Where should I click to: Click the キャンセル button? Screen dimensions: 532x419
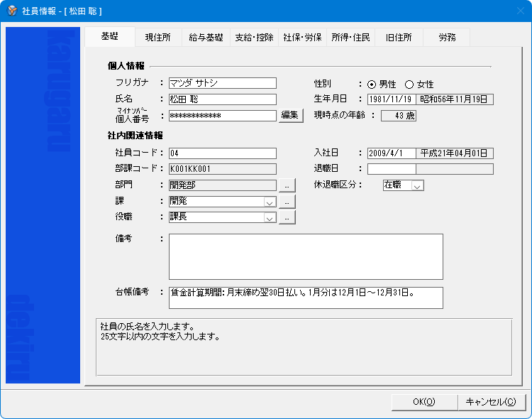[x=490, y=402]
